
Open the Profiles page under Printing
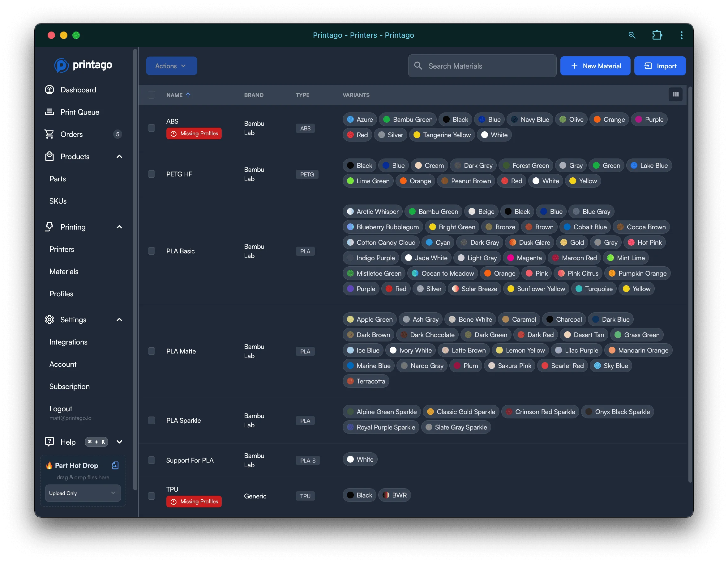pos(61,294)
